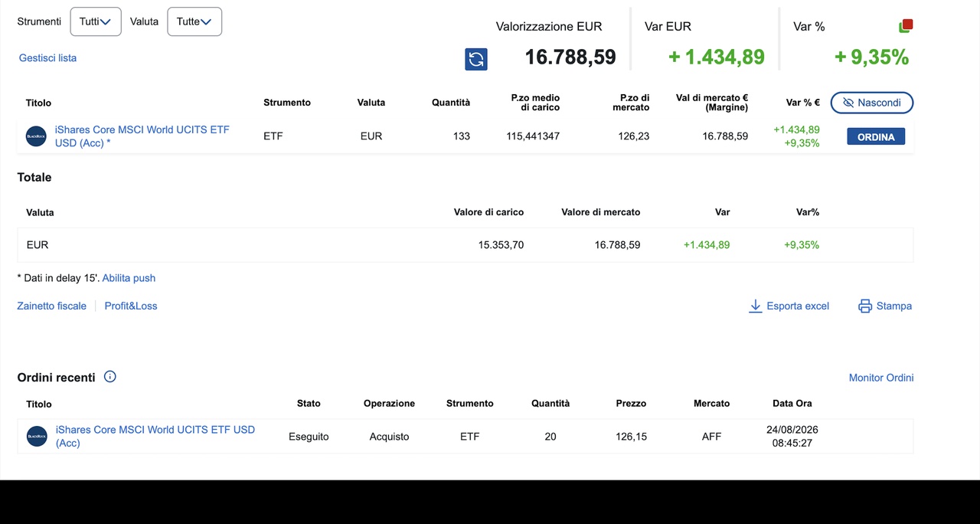Viewport: 980px width, 524px height.
Task: Open the iShares ETF link in recent orders
Action: [155, 437]
